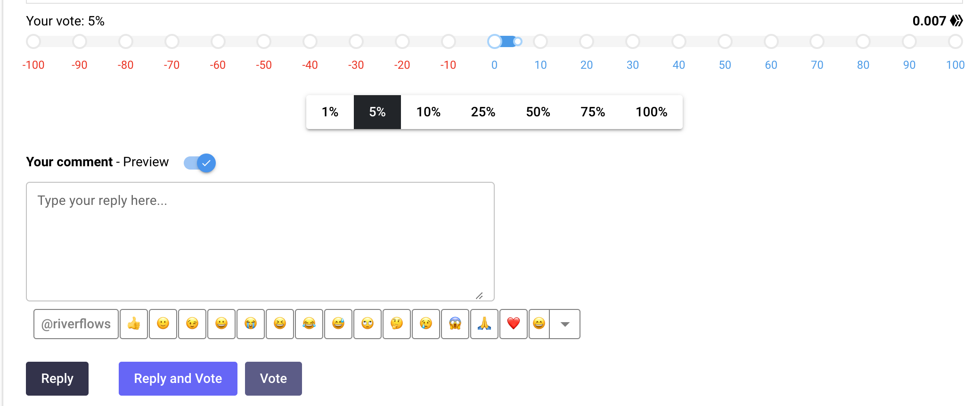
Task: Click the Reply and Vote button
Action: click(x=178, y=379)
